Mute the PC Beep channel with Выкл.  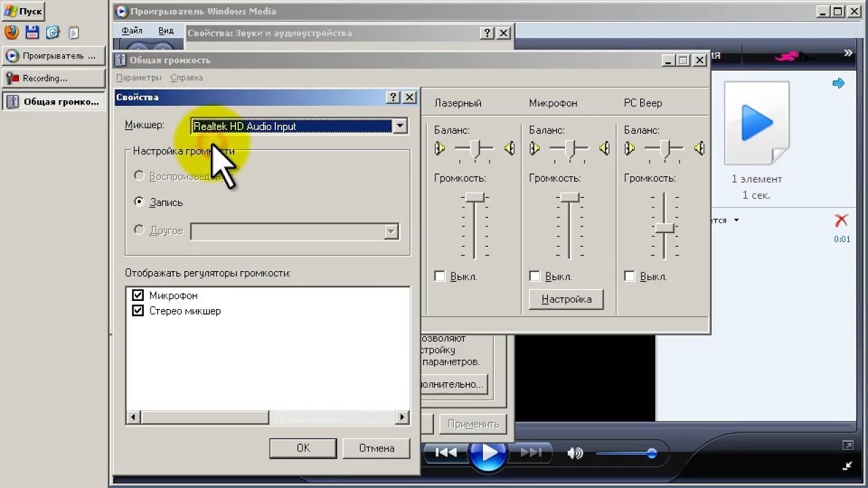[x=629, y=276]
